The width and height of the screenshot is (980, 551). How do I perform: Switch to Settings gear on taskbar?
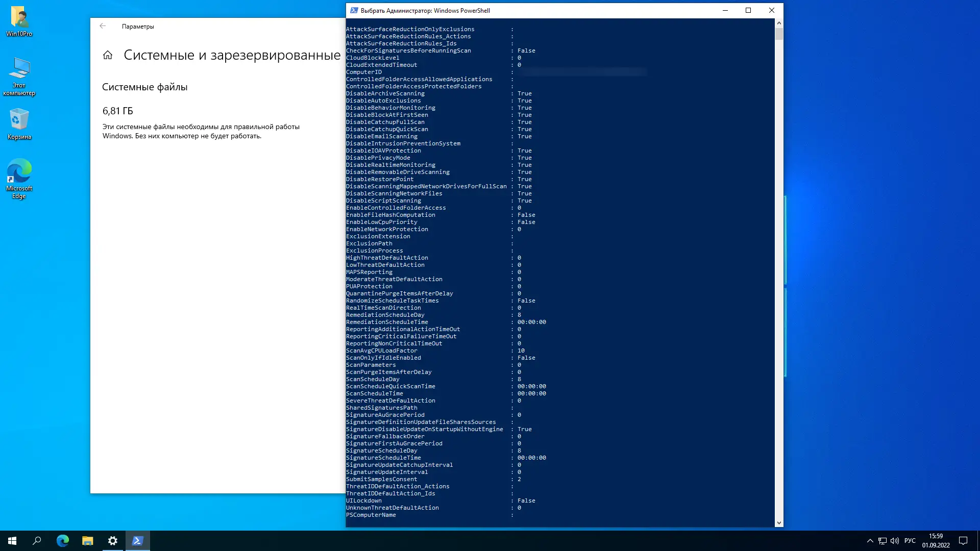(112, 541)
